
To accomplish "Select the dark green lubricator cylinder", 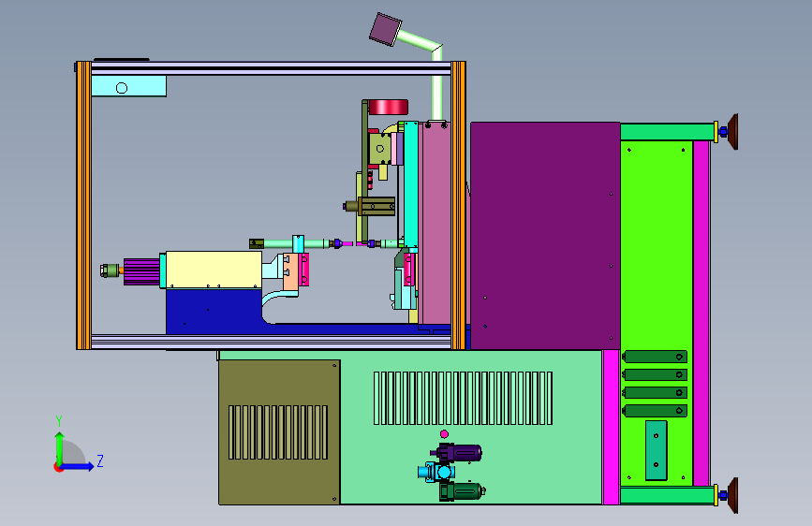I will point(462,491).
